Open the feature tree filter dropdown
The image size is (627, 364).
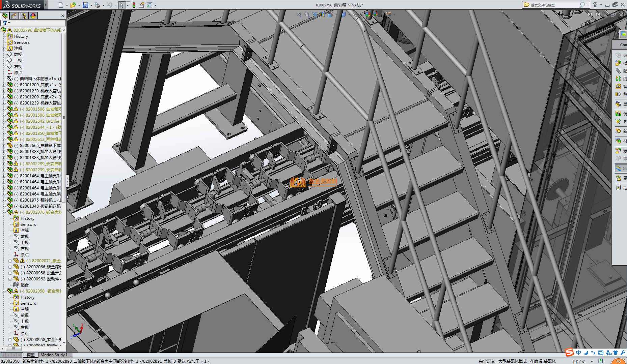click(6, 23)
